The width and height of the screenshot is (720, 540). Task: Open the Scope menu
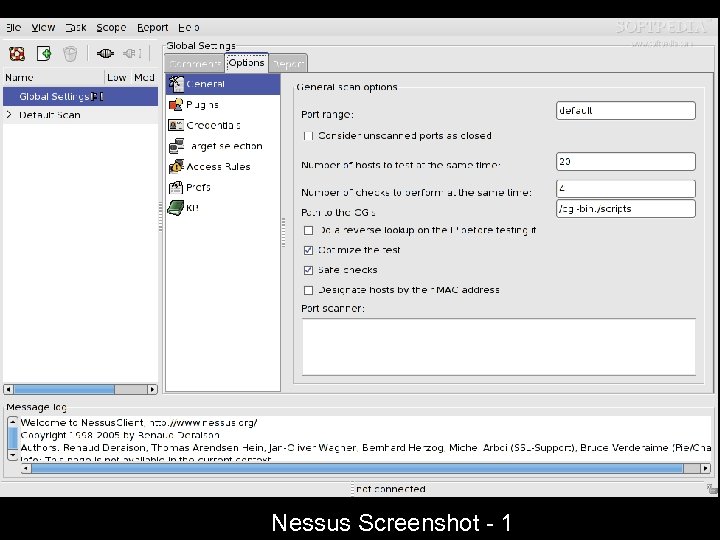click(x=111, y=28)
